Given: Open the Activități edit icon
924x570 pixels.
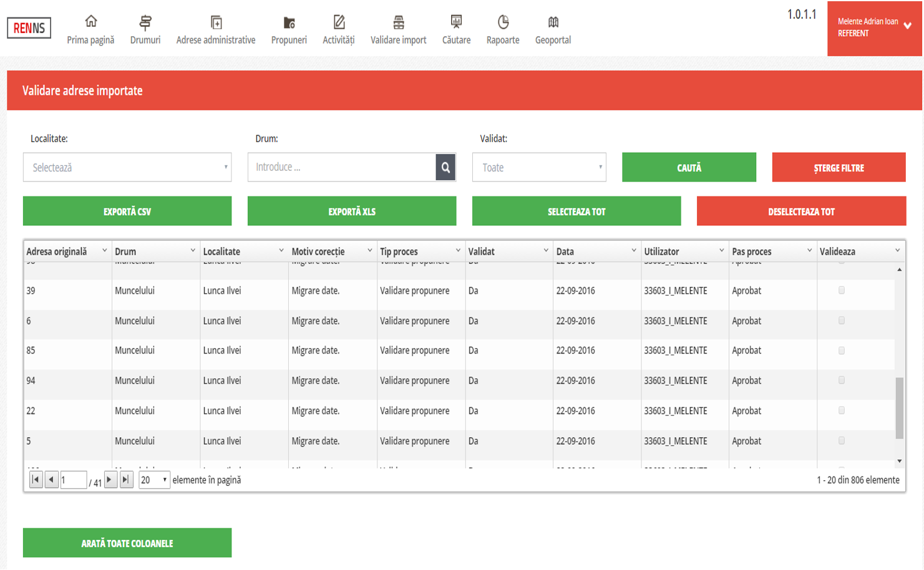Looking at the screenshot, I should (x=339, y=22).
